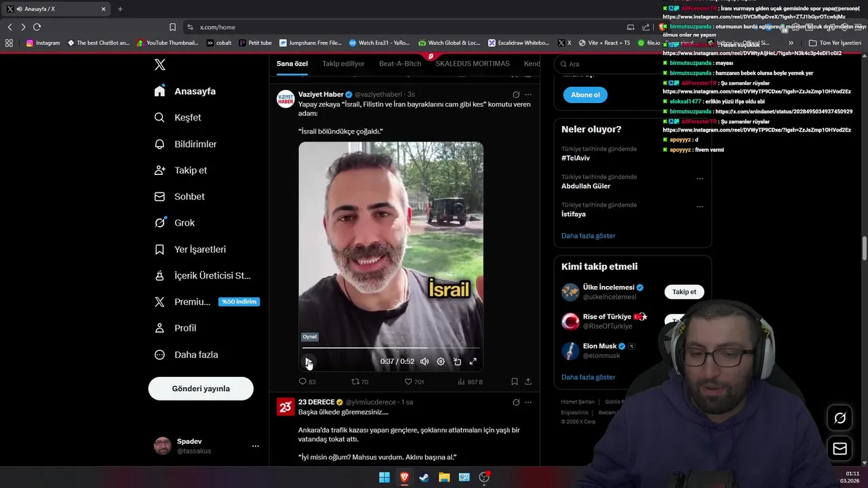The width and height of the screenshot is (868, 488).
Task: Like Vaziyet Haber post (701)
Action: pyautogui.click(x=414, y=382)
